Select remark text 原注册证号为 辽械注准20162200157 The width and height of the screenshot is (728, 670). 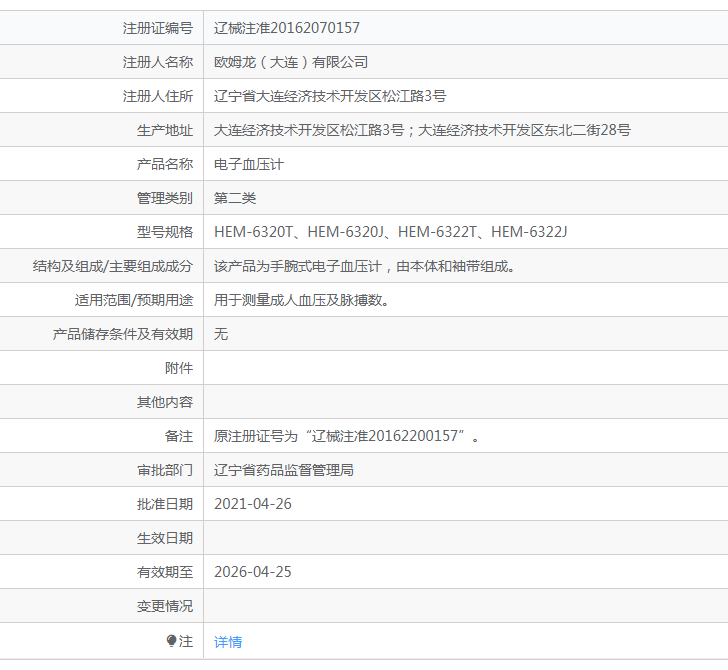pyautogui.click(x=346, y=436)
